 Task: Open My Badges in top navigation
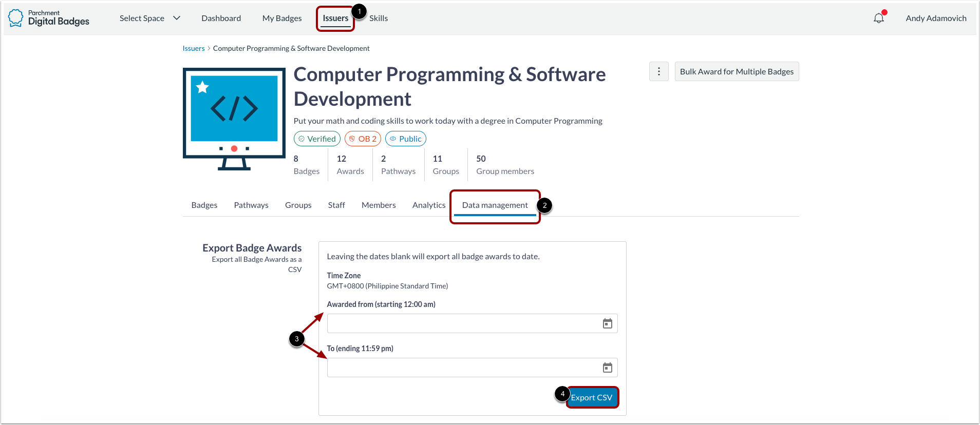282,18
